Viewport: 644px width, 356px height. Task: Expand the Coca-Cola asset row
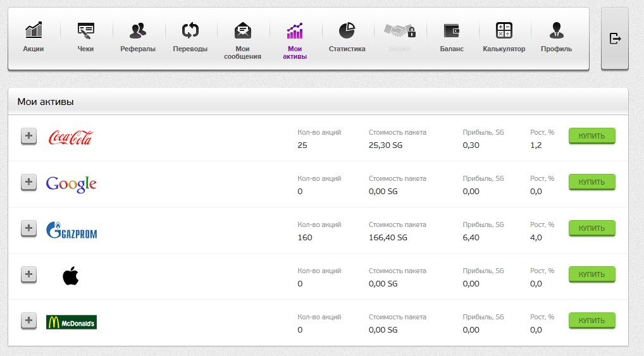click(28, 136)
